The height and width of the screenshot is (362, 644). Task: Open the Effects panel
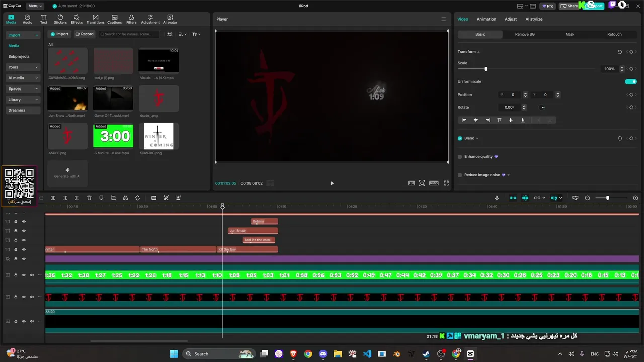pyautogui.click(x=76, y=19)
